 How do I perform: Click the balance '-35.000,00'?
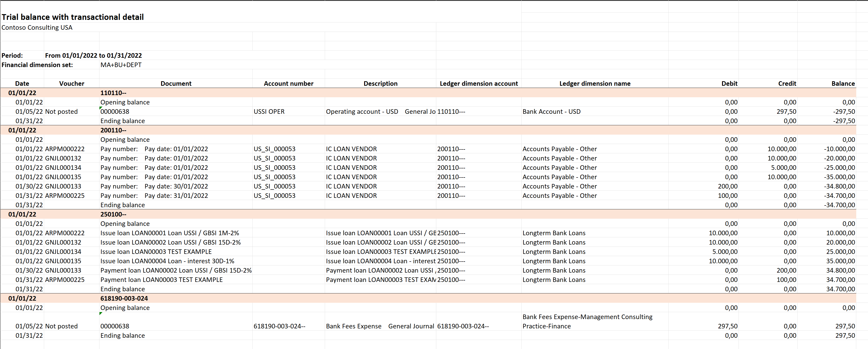839,177
